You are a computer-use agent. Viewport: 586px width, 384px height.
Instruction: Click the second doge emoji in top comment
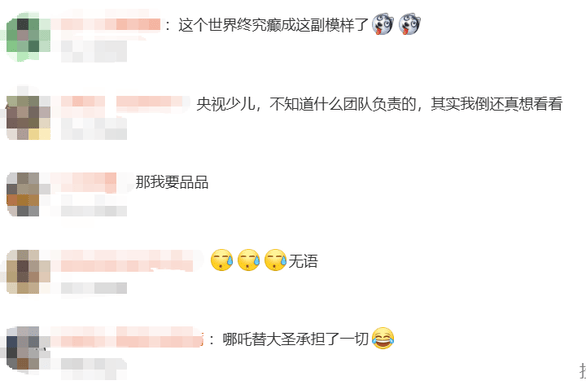click(x=410, y=24)
